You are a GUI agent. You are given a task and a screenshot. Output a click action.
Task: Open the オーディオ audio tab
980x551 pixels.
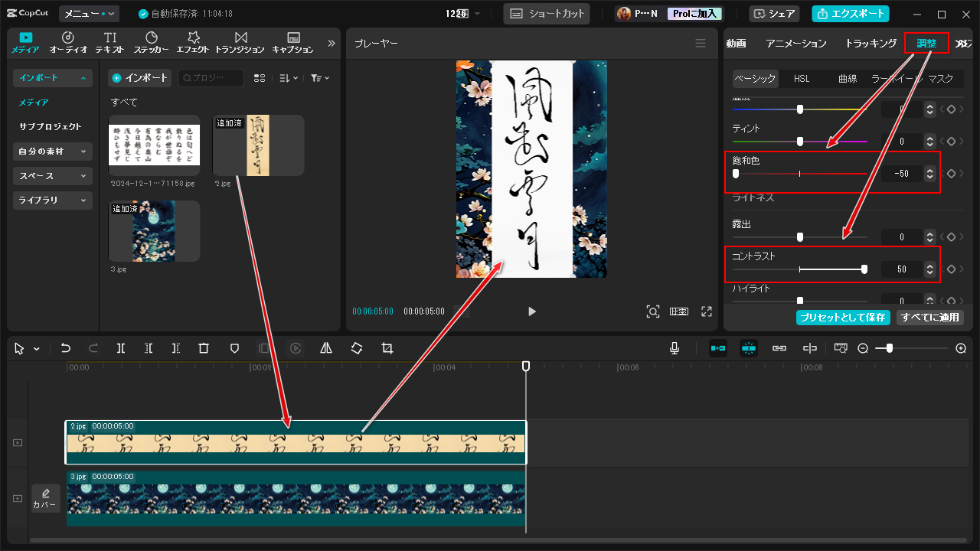(x=68, y=43)
